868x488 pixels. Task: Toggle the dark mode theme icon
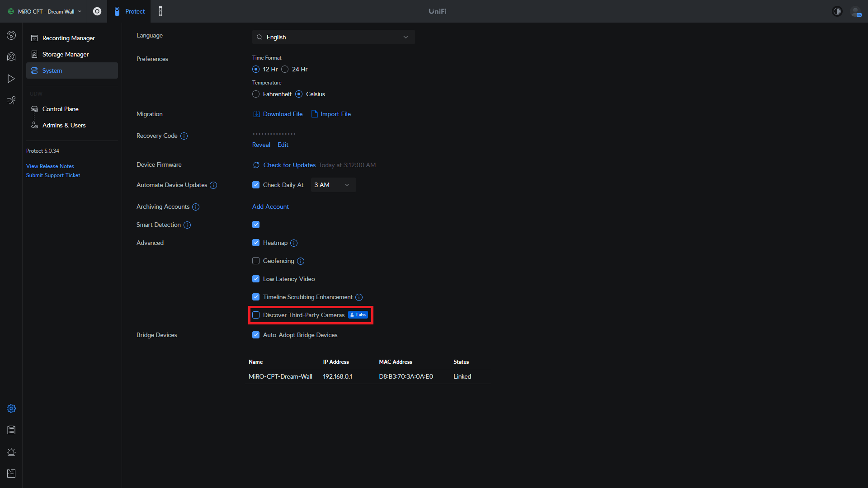point(837,11)
